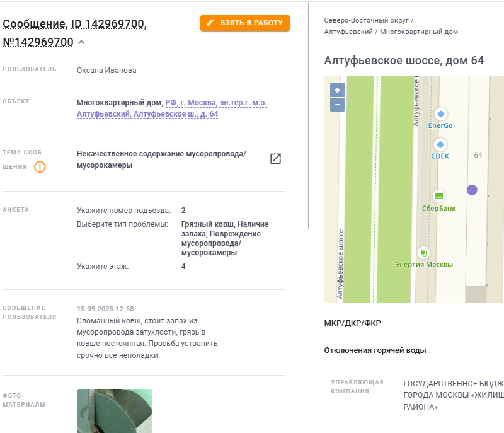504x433 pixels.
Task: Collapse the message header chevron
Action: (x=82, y=42)
